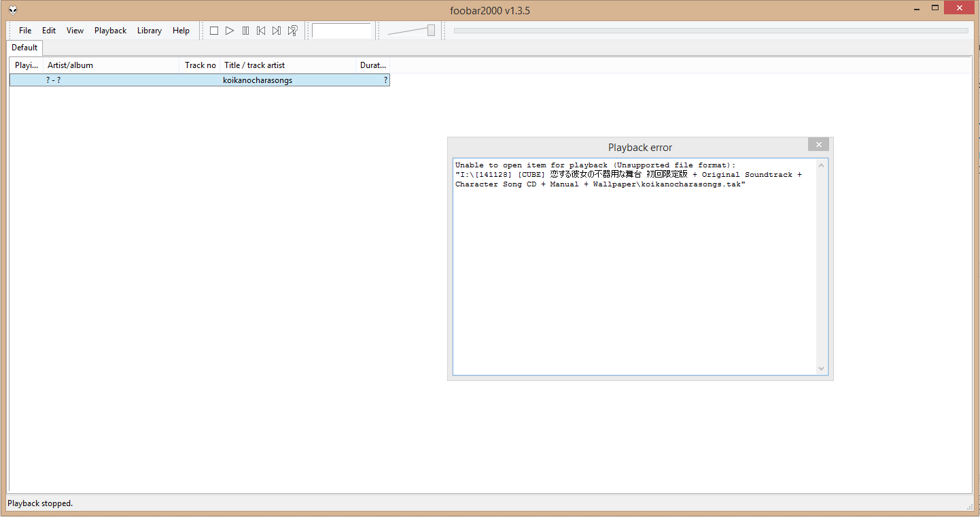This screenshot has width=980, height=517.
Task: Click scroll up arrow in error dialog
Action: point(822,165)
